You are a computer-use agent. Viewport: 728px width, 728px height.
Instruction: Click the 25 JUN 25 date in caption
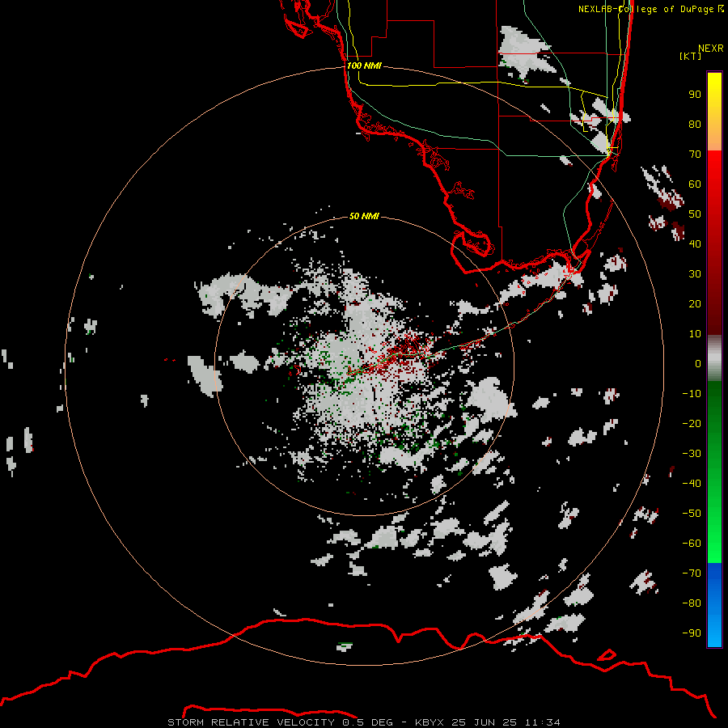coord(486,722)
